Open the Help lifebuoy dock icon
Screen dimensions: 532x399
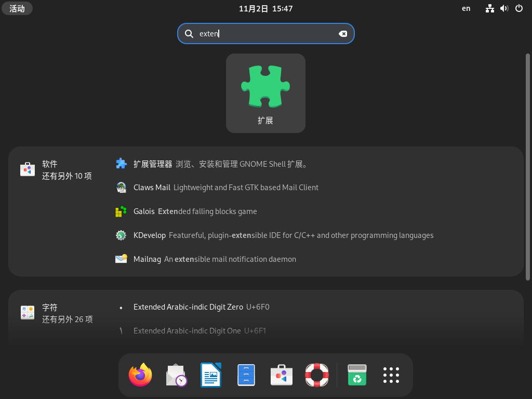coord(317,375)
